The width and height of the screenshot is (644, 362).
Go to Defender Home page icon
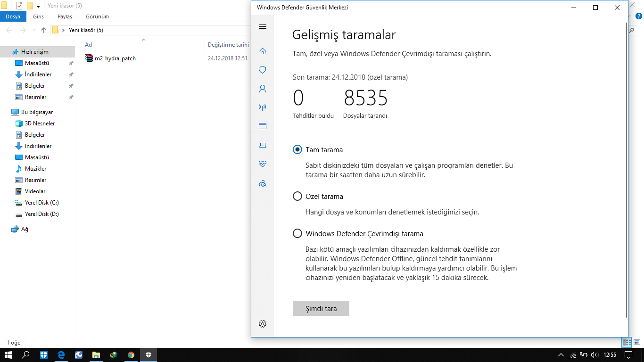tap(263, 51)
